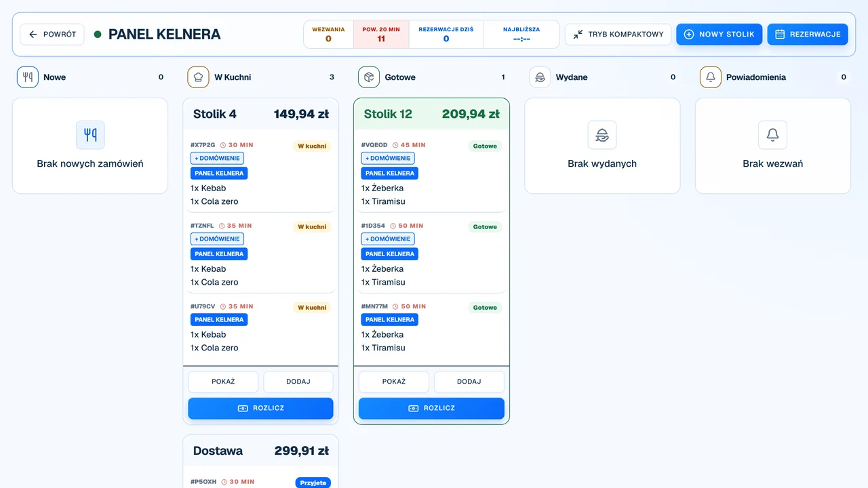868x488 pixels.
Task: Click the clock icon on order #1D354
Action: 394,226
